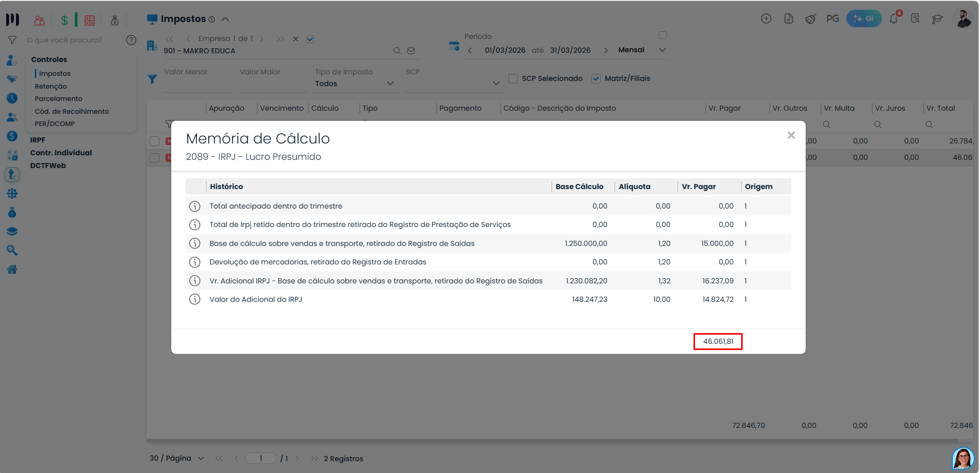The image size is (980, 473).
Task: Go to first company with double-left arrows
Action: click(x=170, y=39)
